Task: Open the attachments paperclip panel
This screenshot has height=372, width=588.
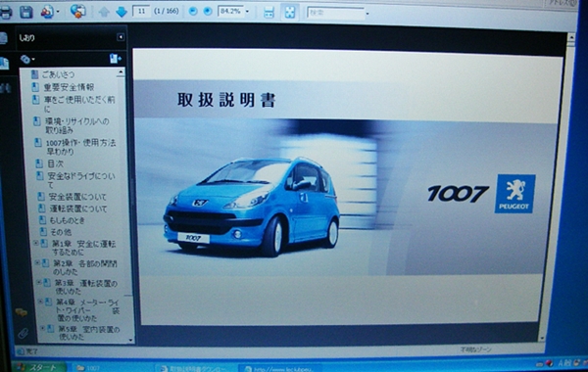Action: 23,333
